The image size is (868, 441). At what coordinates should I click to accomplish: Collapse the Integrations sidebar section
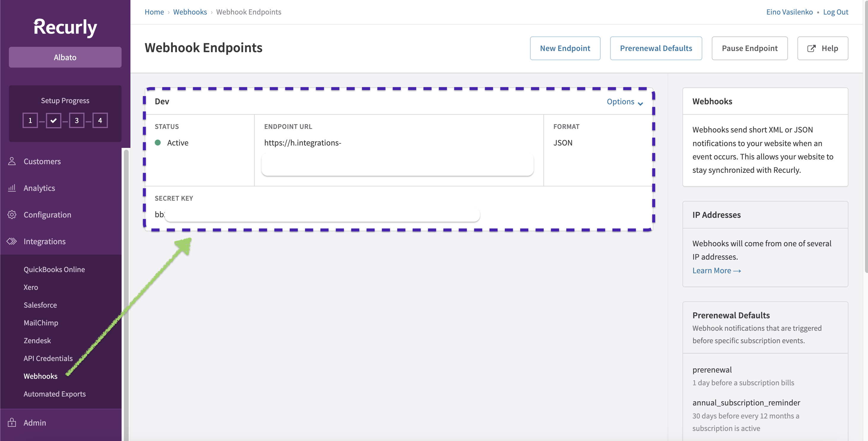tap(44, 241)
